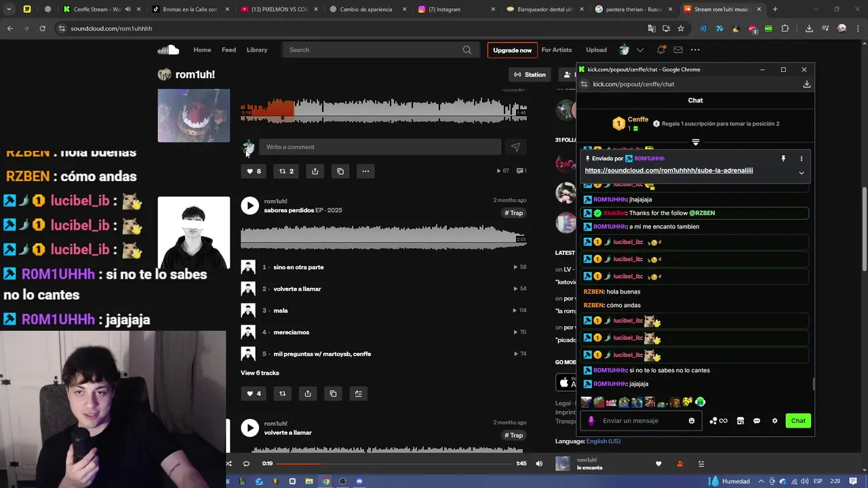Viewport: 868px width, 488px height.
Task: Repost the top track with 2 reposts
Action: click(x=286, y=171)
